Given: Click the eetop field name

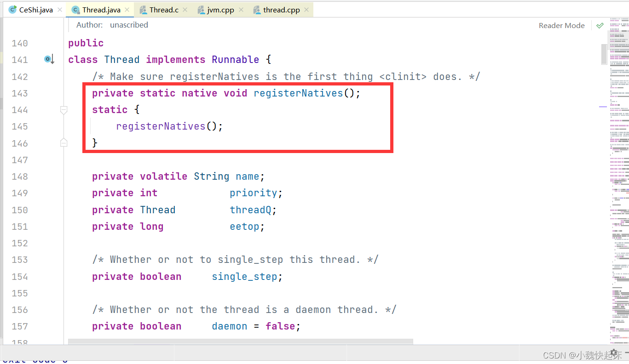Looking at the screenshot, I should coord(245,227).
